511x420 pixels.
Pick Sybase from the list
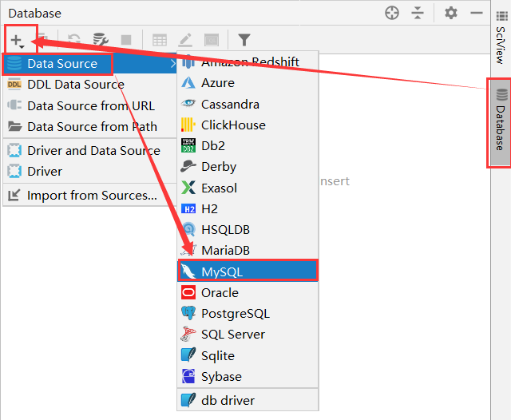pos(248,377)
